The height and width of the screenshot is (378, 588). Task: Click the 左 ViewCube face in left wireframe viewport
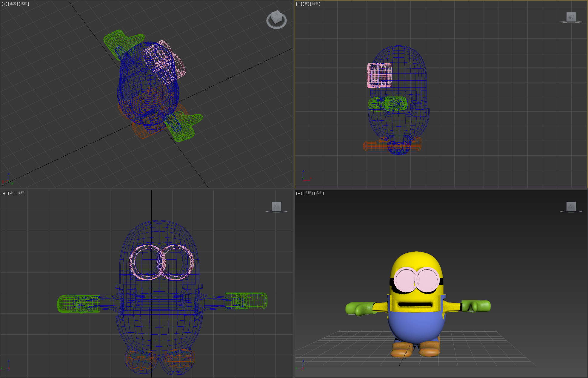[x=276, y=206]
